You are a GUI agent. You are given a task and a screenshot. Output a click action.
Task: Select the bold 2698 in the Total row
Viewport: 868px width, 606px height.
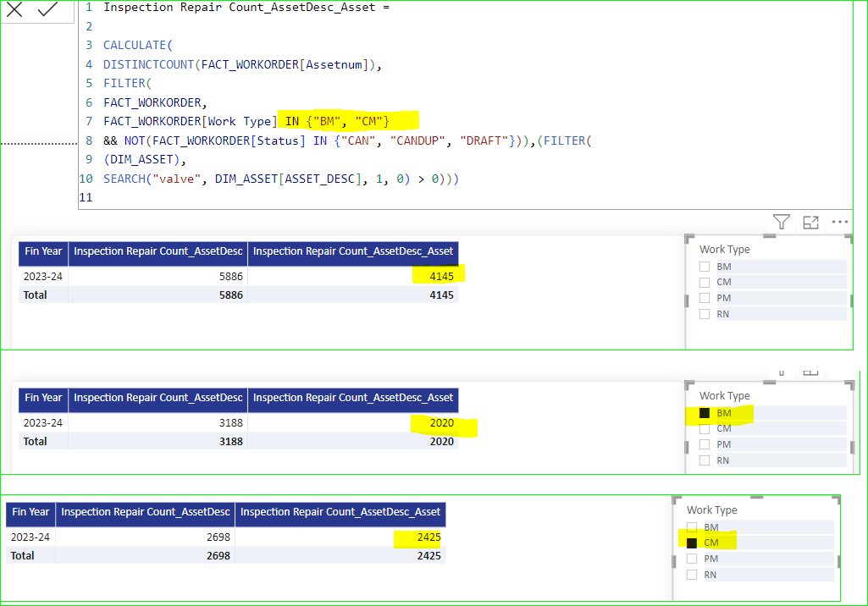click(218, 555)
